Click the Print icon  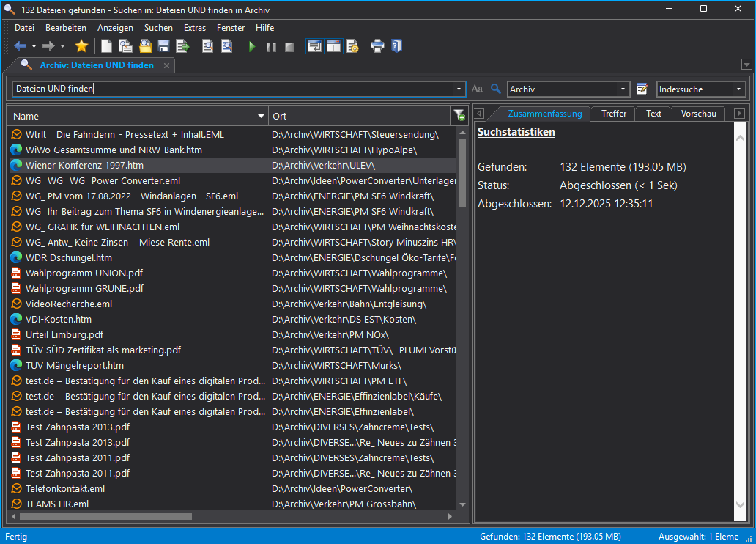(377, 46)
